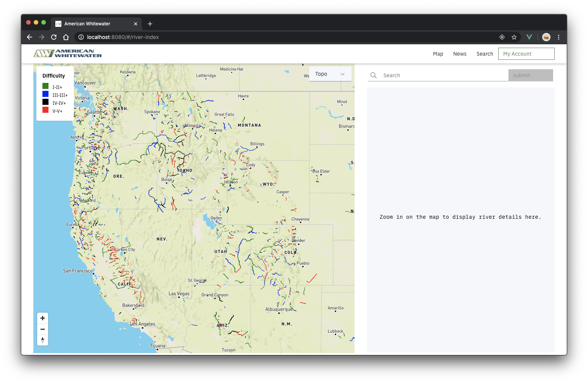Screen dimensions: 588x383
Task: Open the Vue devtools extension icon
Action: 529,37
